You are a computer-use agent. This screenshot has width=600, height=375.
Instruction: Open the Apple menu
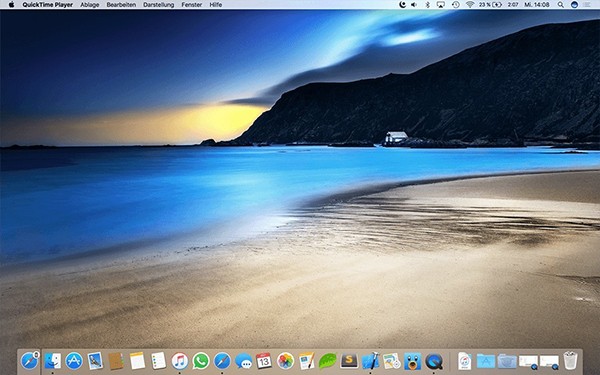click(x=11, y=5)
